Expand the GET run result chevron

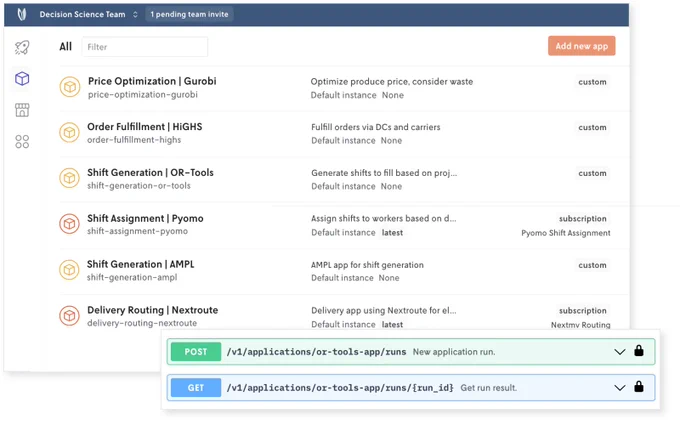tap(620, 388)
